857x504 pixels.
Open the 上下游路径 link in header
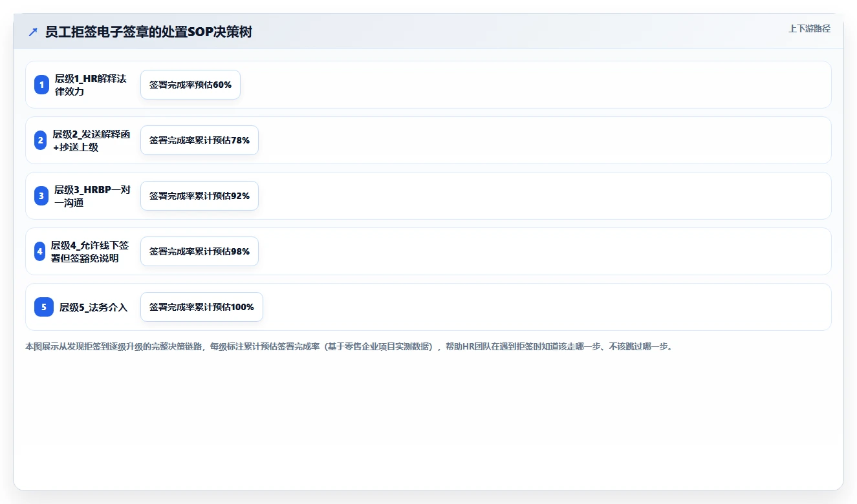[x=809, y=28]
